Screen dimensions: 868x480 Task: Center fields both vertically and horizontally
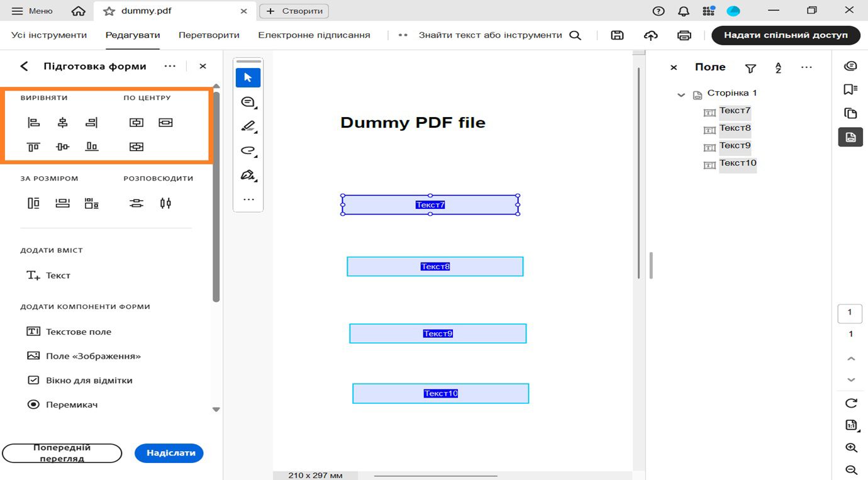pos(136,147)
